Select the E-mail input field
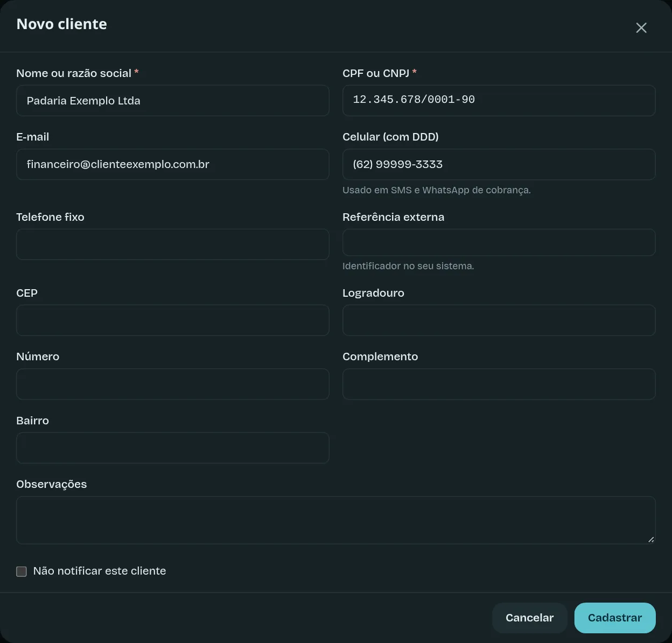 (173, 164)
